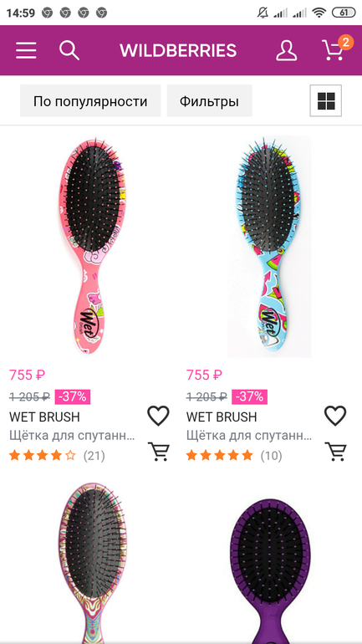Open the hamburger navigation menu
The width and height of the screenshot is (362, 644).
click(x=26, y=50)
